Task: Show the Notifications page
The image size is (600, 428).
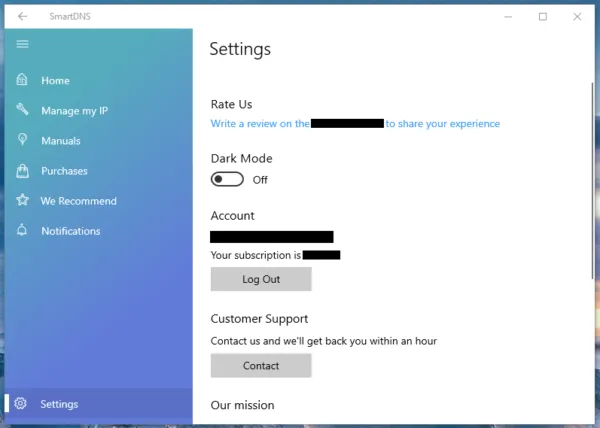Action: pyautogui.click(x=98, y=231)
